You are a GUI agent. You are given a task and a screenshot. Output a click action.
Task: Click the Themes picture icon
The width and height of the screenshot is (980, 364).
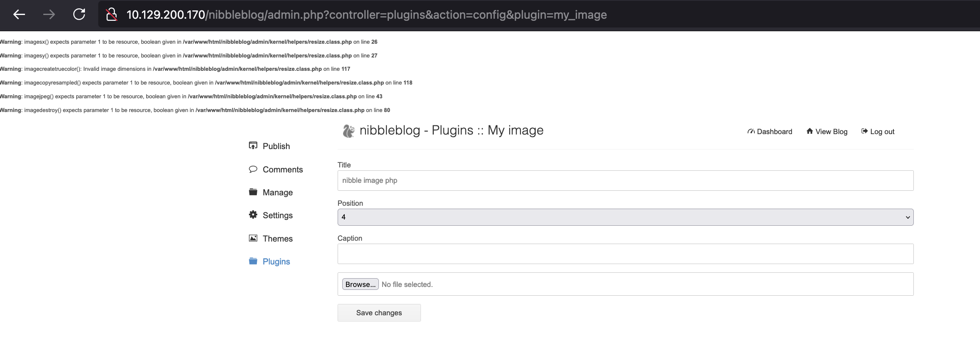[x=253, y=238]
